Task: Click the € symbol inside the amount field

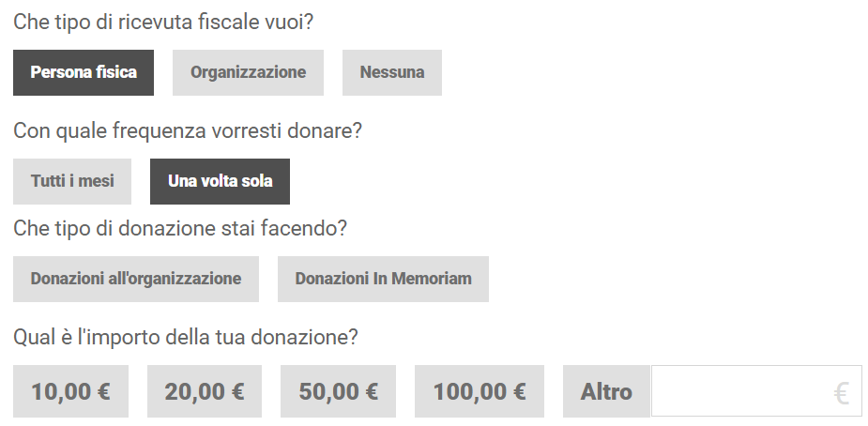Action: (x=841, y=392)
